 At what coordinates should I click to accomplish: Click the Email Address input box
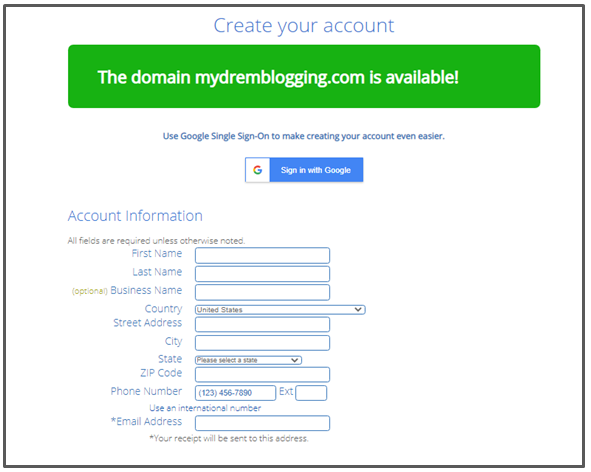pos(262,423)
